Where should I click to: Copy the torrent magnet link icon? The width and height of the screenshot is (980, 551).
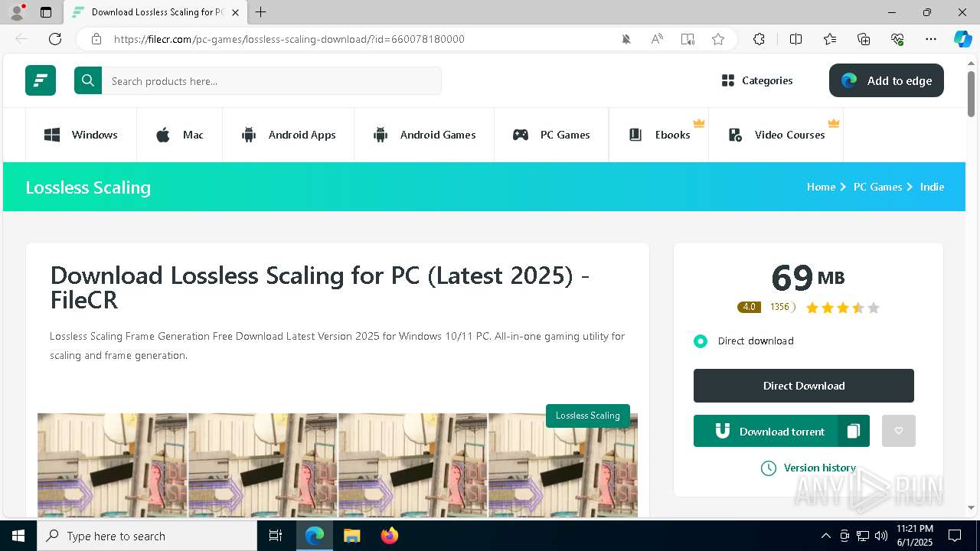click(854, 432)
